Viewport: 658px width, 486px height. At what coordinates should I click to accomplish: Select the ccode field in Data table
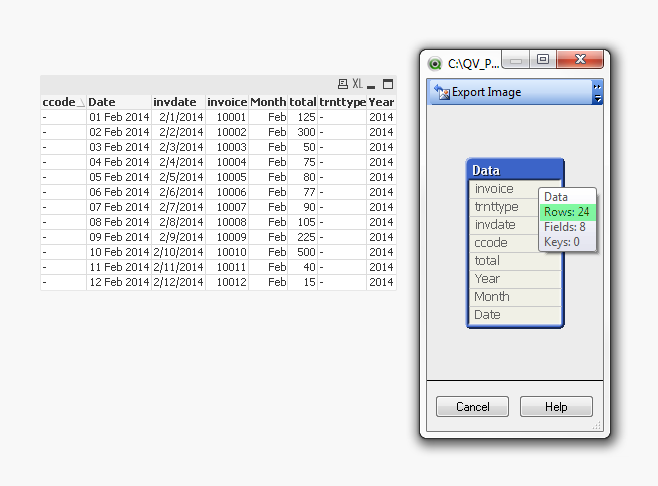504,243
